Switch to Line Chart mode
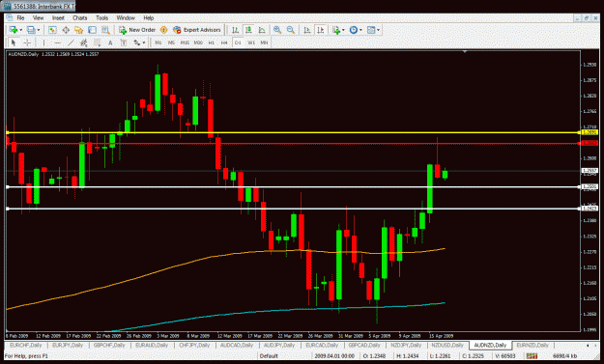604x364 pixels. pos(262,30)
